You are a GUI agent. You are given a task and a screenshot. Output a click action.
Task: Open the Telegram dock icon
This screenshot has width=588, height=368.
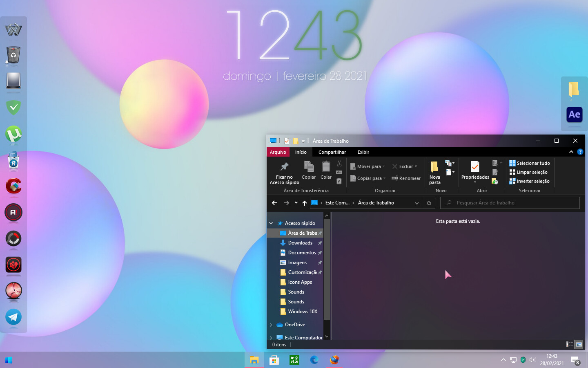(x=13, y=317)
